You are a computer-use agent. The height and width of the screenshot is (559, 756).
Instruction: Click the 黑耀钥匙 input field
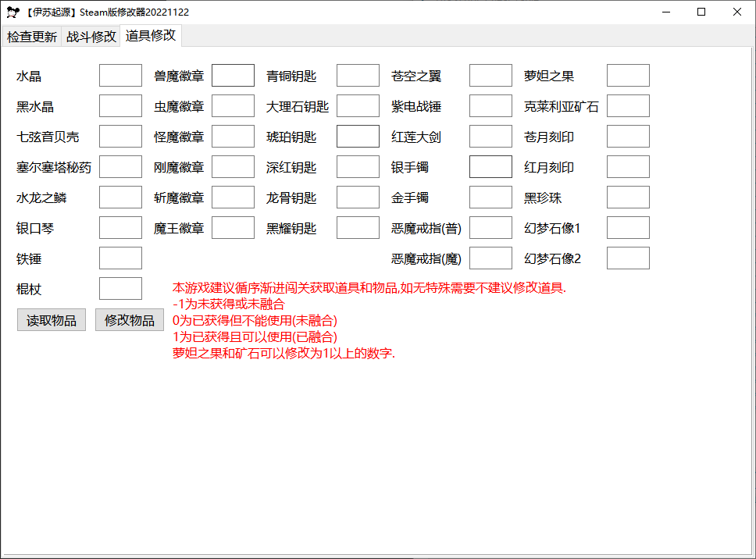tap(357, 227)
